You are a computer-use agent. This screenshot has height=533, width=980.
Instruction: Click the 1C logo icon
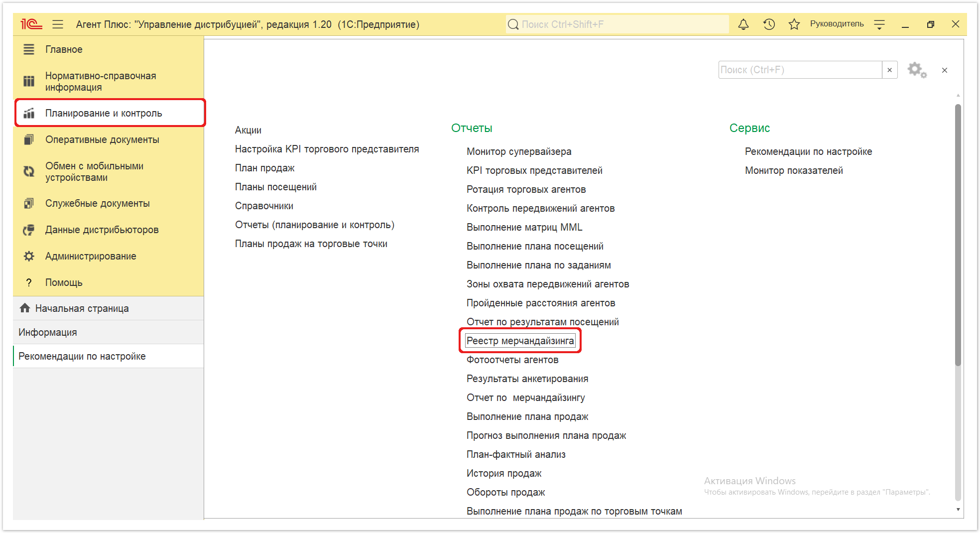tap(31, 24)
